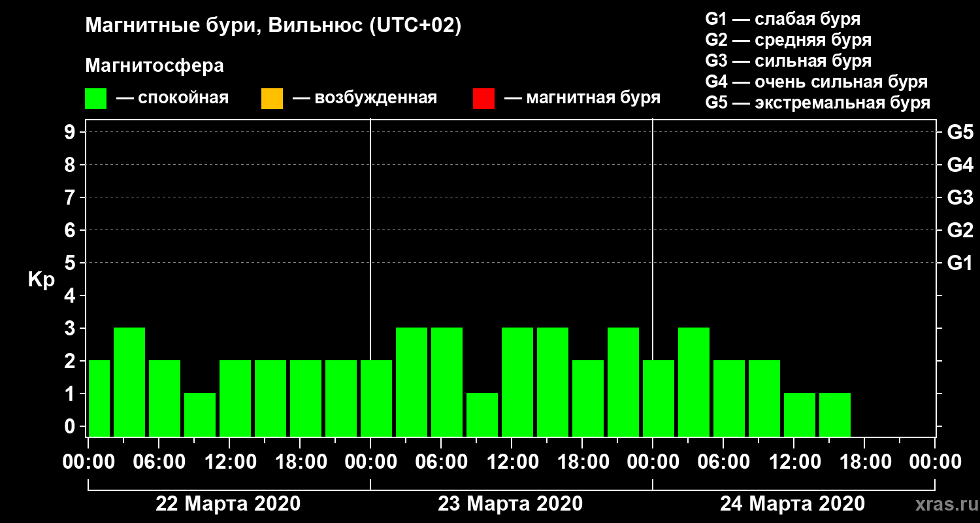Image resolution: width=980 pixels, height=523 pixels.
Task: Click the 'G2 — средняя буря' legend line
Action: click(x=788, y=40)
